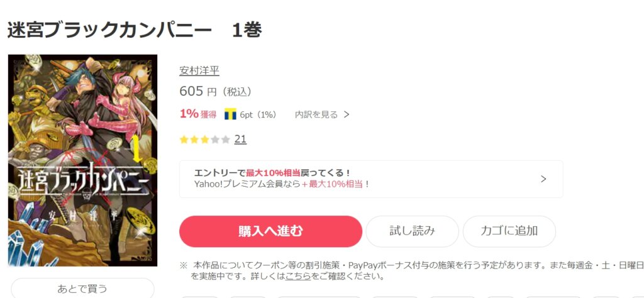Click the T-point icon beside 6pt
644x298 pixels.
[230, 114]
